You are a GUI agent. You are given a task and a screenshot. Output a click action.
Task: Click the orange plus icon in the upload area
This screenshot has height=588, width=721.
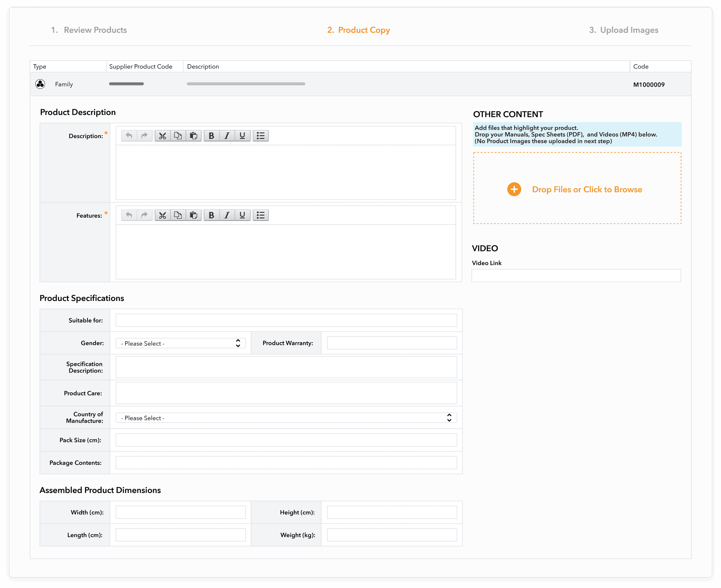point(514,189)
